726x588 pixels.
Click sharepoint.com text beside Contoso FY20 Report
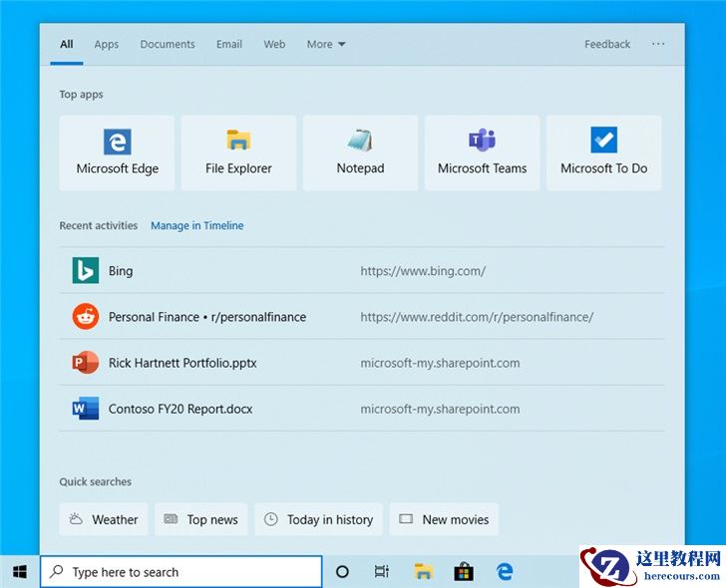point(440,409)
